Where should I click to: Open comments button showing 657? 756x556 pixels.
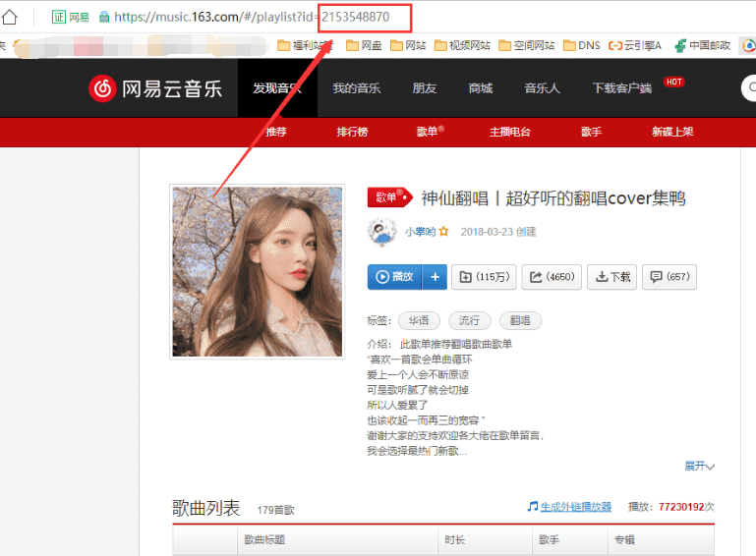coord(669,277)
